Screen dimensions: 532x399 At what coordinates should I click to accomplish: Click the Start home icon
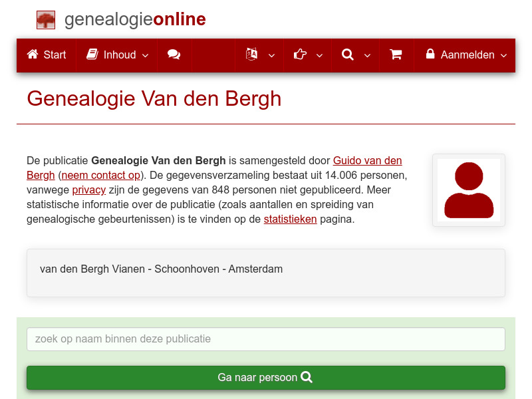pyautogui.click(x=31, y=55)
